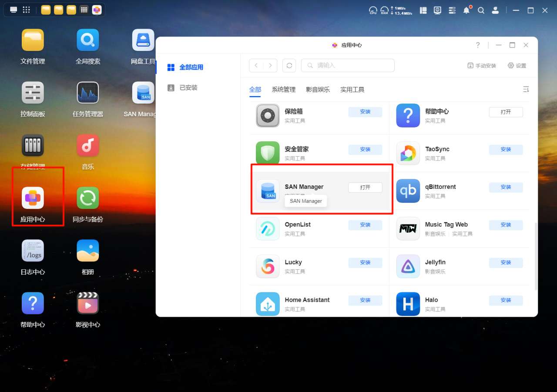Viewport: 557px width, 392px height.
Task: Check the RAM usage indicator
Action: click(384, 10)
